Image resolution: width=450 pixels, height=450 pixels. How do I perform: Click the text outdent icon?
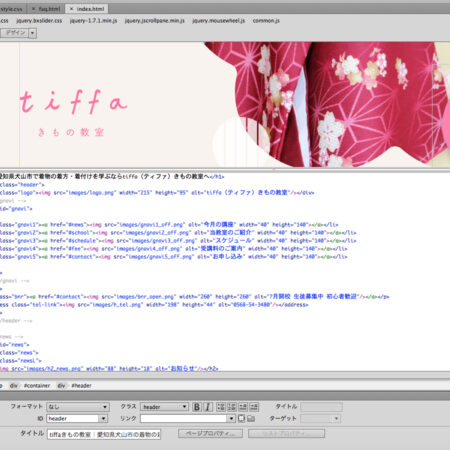pyautogui.click(x=243, y=407)
